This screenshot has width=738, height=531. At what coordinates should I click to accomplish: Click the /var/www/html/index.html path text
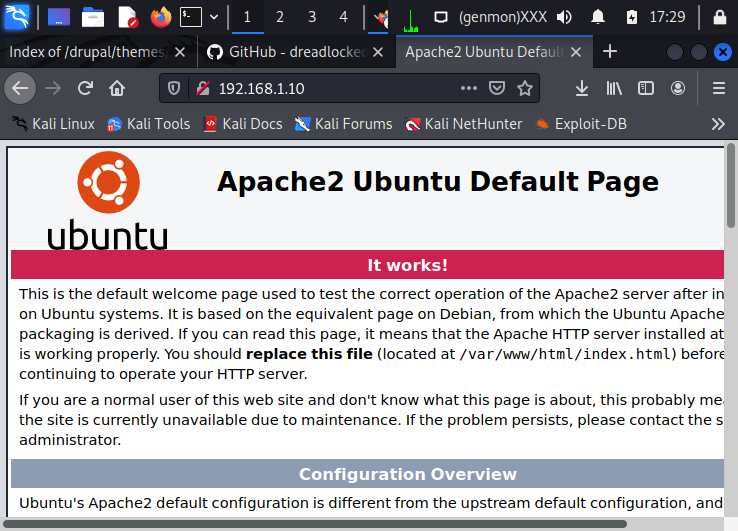566,354
